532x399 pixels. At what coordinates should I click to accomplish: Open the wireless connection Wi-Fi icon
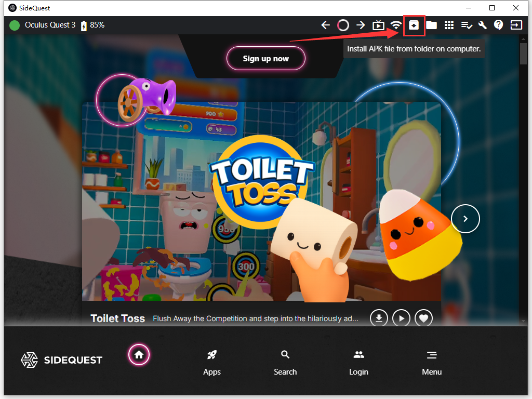pyautogui.click(x=396, y=25)
